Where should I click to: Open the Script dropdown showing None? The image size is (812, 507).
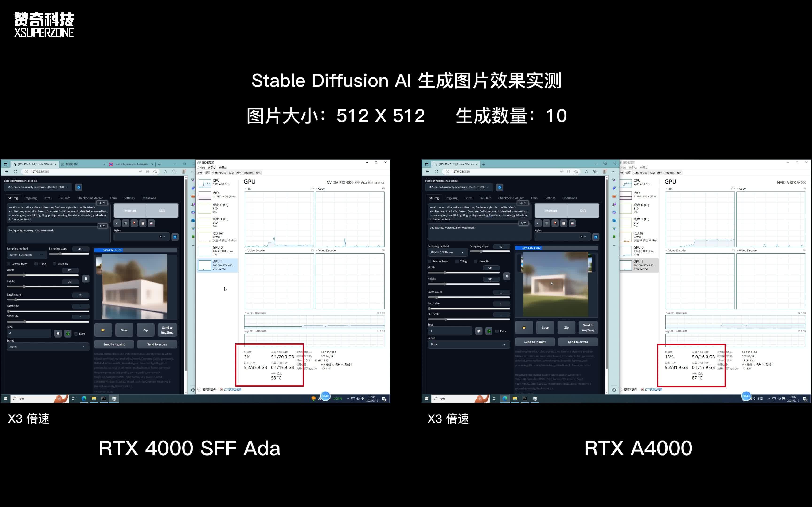pyautogui.click(x=48, y=346)
